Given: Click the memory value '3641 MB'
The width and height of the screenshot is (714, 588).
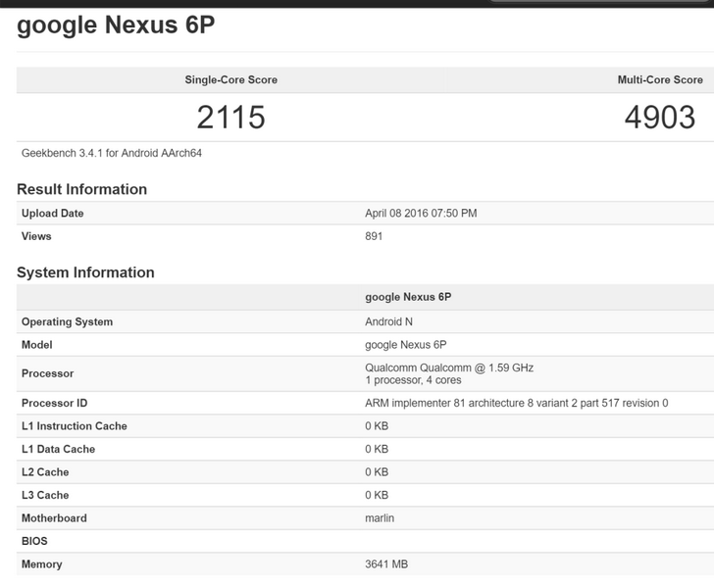Looking at the screenshot, I should (x=386, y=563).
